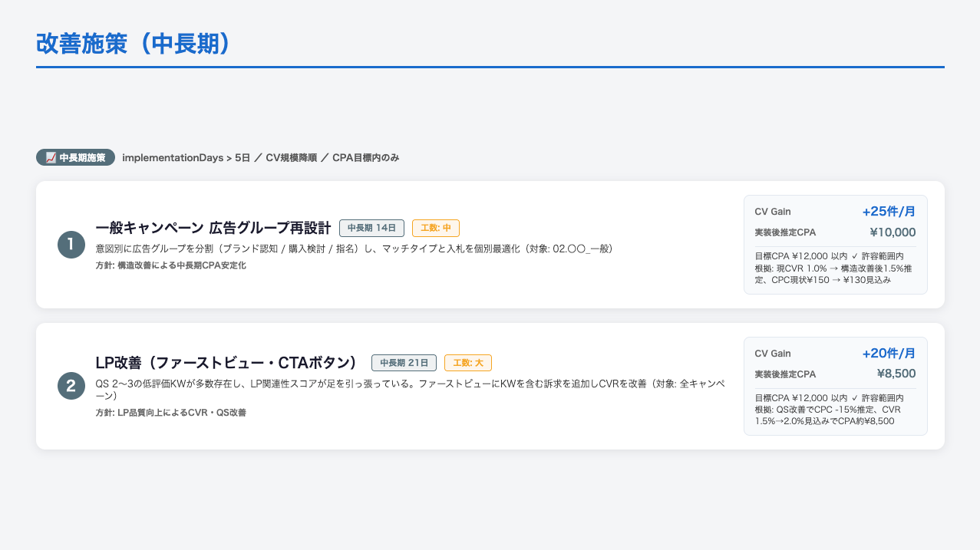Open the 一般キャンペーン 広告グループ再設計 card title
The image size is (980, 550).
(214, 228)
